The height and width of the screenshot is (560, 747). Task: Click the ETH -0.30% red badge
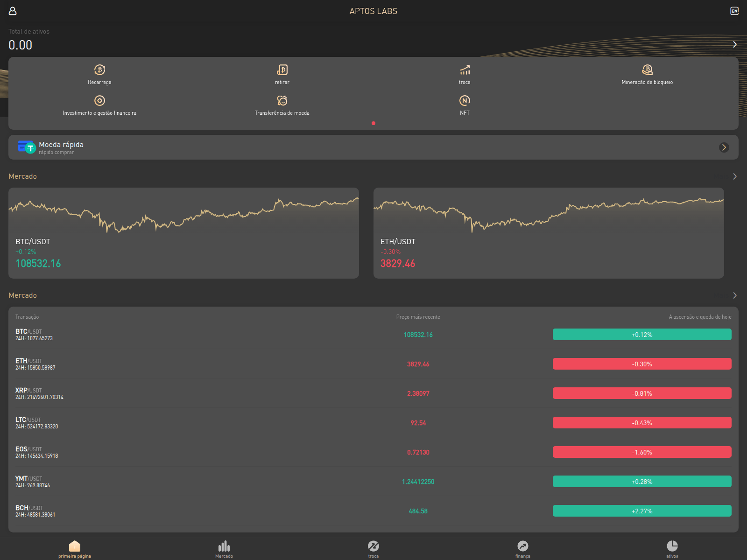click(x=642, y=364)
